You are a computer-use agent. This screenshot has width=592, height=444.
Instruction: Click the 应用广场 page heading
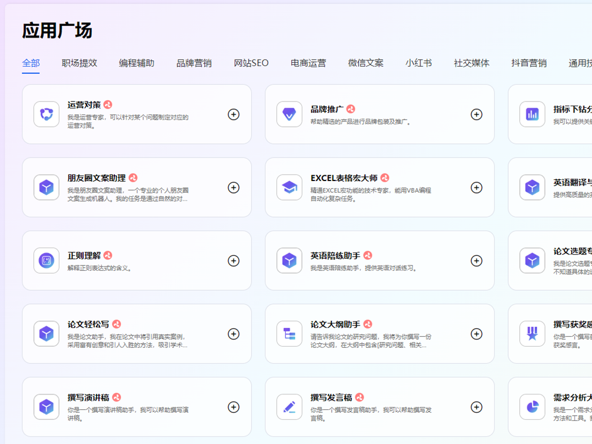point(57,30)
